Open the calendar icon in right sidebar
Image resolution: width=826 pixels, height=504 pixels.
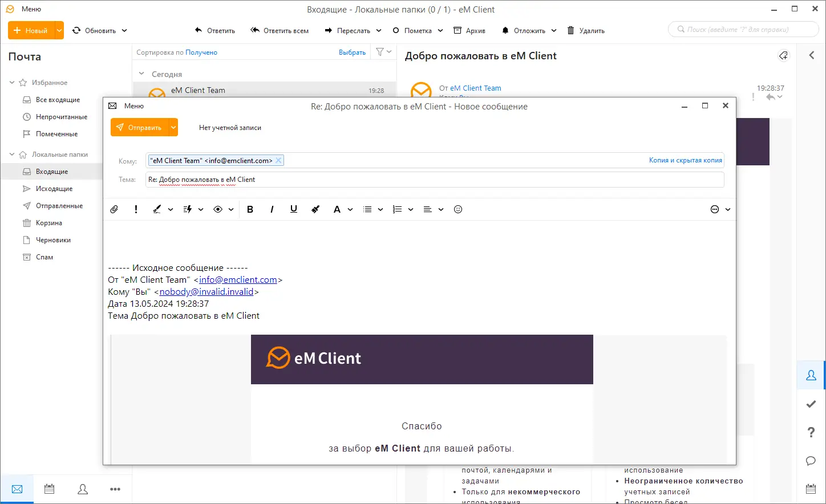pos(811,489)
